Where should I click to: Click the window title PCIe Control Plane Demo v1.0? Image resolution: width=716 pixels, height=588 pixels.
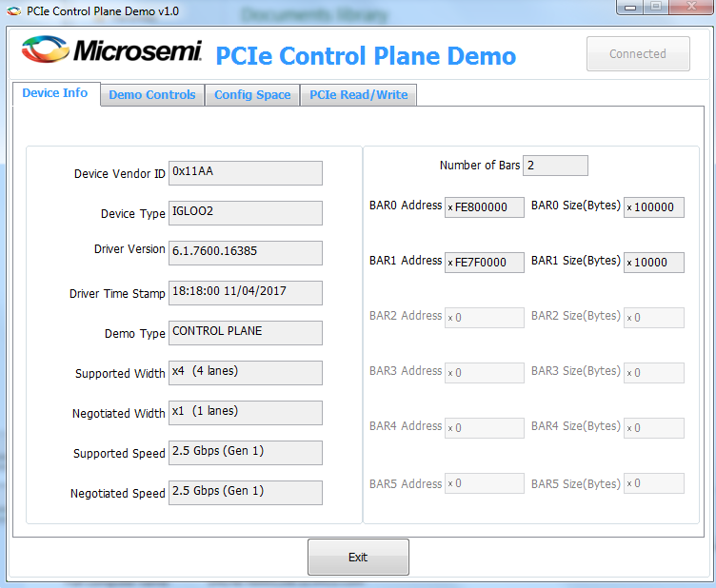103,11
